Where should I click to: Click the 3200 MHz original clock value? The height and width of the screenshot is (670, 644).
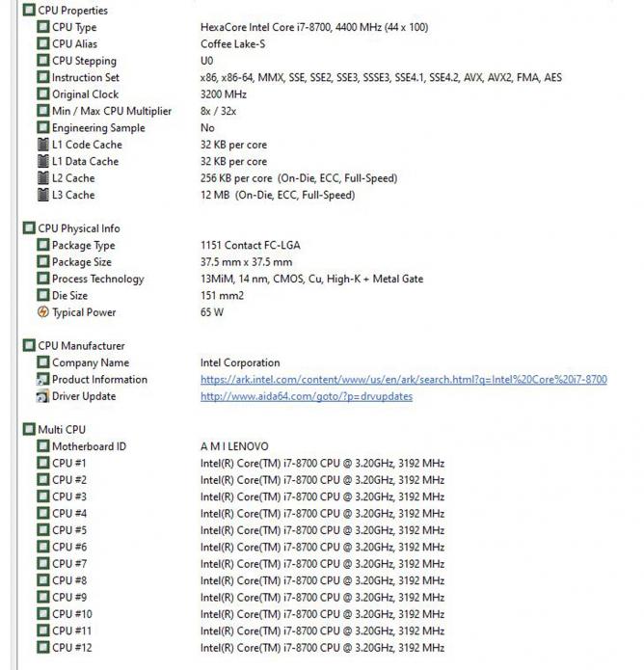[224, 94]
